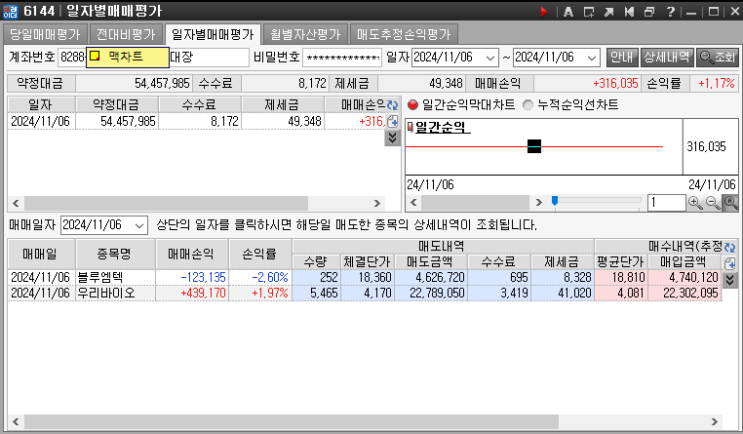Select the 일간순익막대차트 radio button

pos(413,105)
